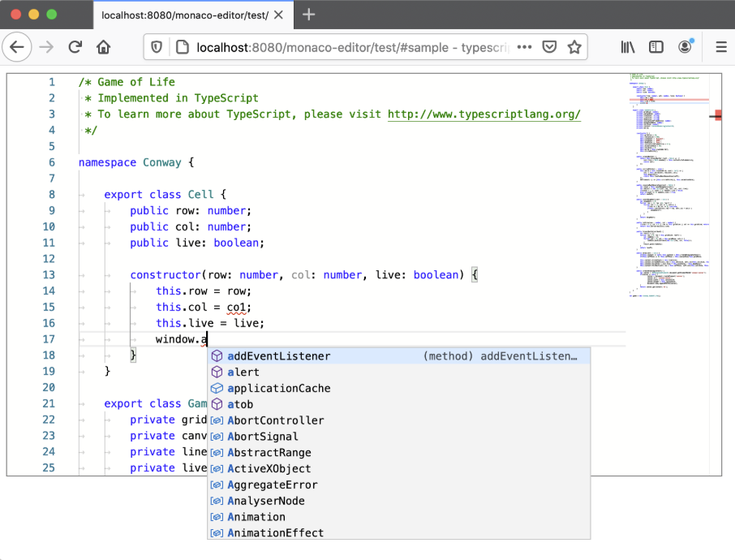This screenshot has width=735, height=560.
Task: Click the URL address bar field
Action: (349, 47)
